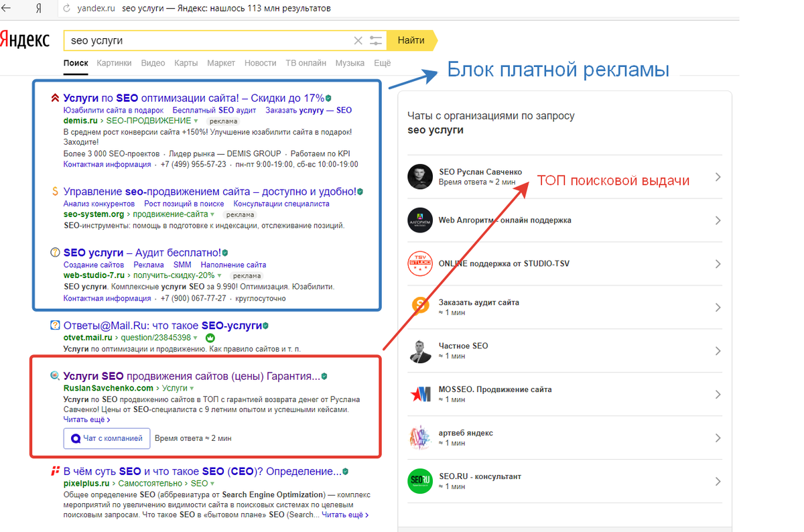Click the keyboard layout icon beside the X
Screen dimensions: 804x532
click(375, 40)
